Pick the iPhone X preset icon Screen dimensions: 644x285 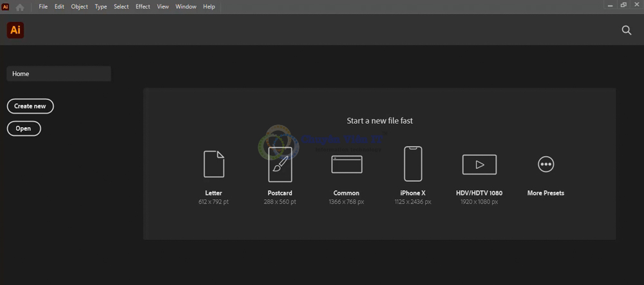tap(413, 164)
